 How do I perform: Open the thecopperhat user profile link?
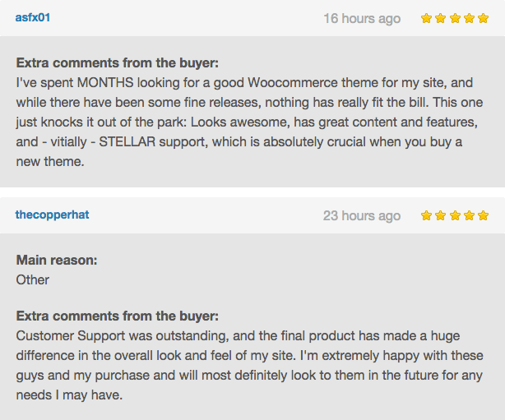(52, 215)
